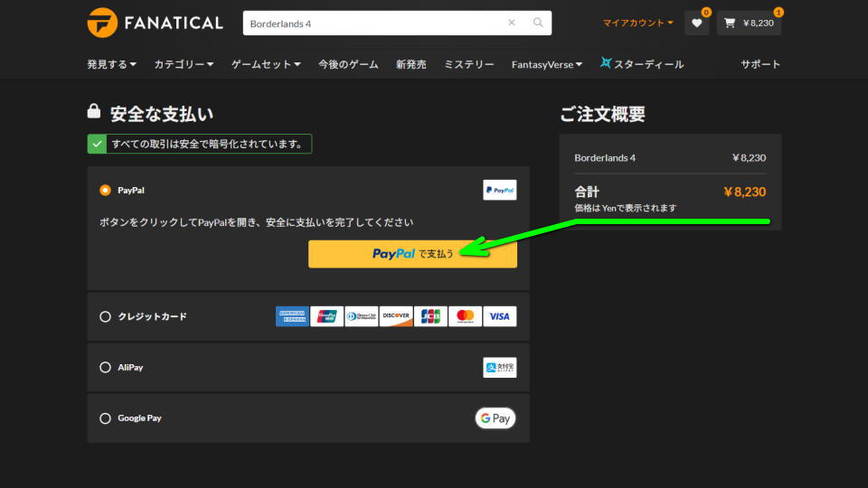Click the star icon beside スターディール
Image resolution: width=868 pixels, height=488 pixels.
[606, 63]
